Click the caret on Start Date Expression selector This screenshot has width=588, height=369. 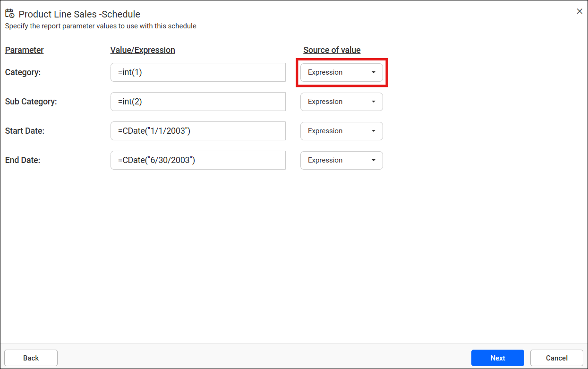click(x=374, y=131)
